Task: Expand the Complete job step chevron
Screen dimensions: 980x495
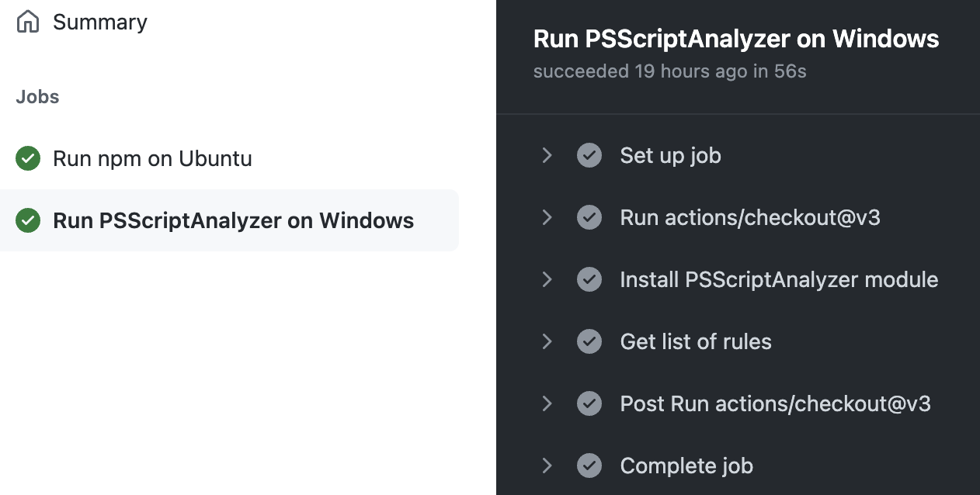Action: tap(547, 466)
